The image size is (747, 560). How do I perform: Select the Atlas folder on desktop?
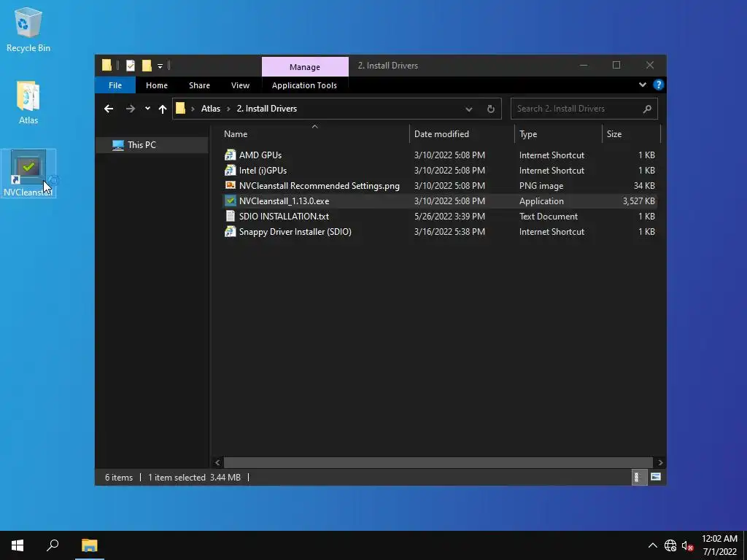(28, 102)
